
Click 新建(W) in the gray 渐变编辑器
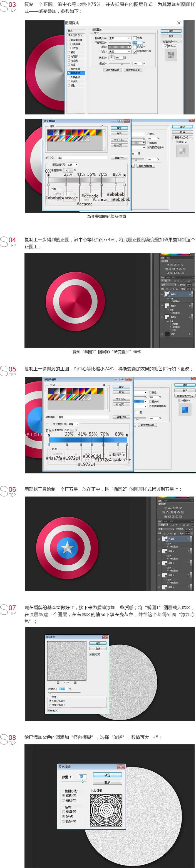[x=119, y=157]
